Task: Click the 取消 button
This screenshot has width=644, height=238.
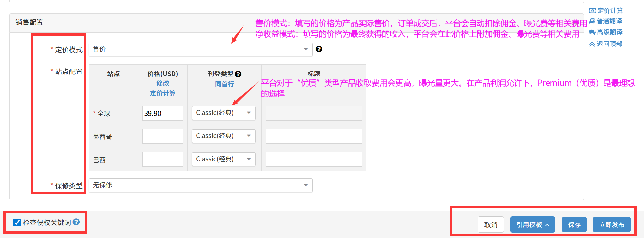Action: (491, 225)
